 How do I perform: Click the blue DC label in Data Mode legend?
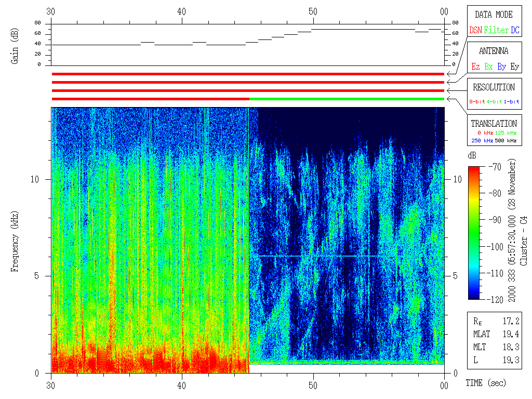pyautogui.click(x=515, y=31)
